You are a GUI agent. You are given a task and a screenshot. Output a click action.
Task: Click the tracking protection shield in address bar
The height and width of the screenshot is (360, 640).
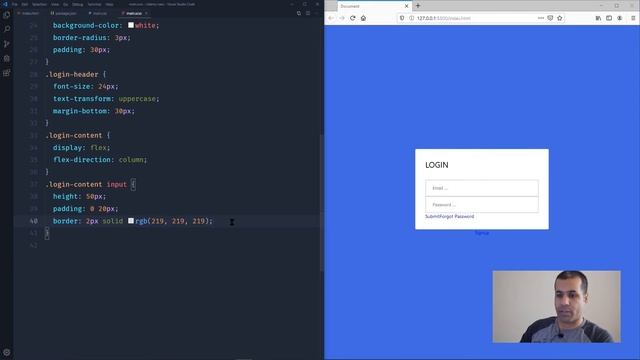pos(402,18)
